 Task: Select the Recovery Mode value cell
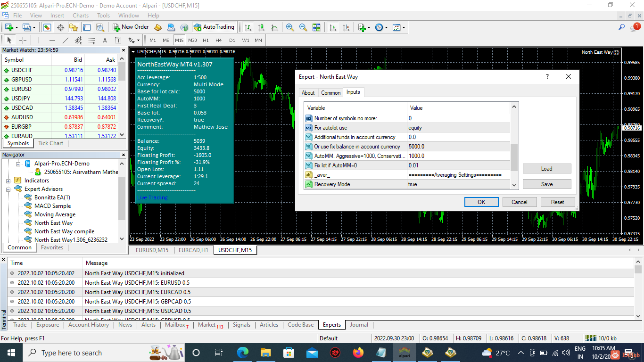[458, 184]
